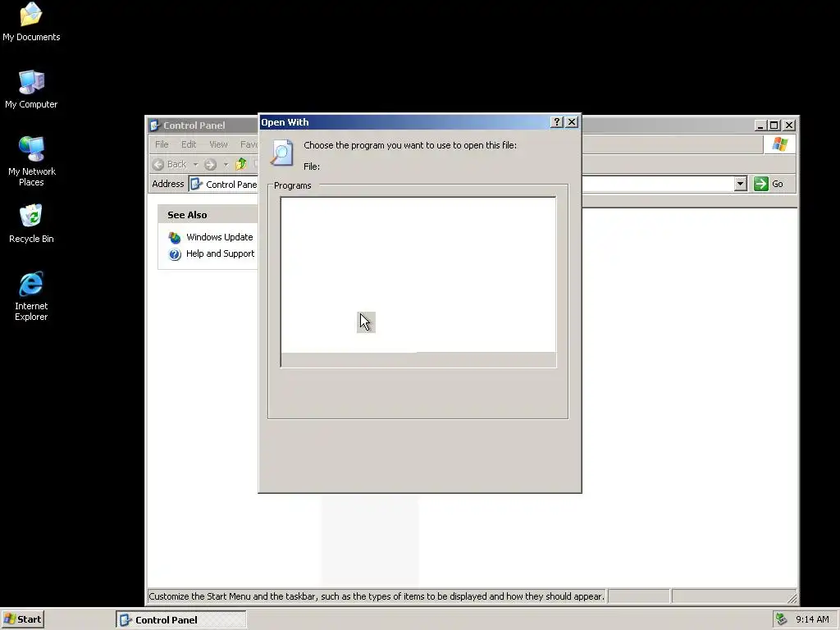The image size is (840, 630).
Task: Click the network tray icon
Action: [x=782, y=619]
